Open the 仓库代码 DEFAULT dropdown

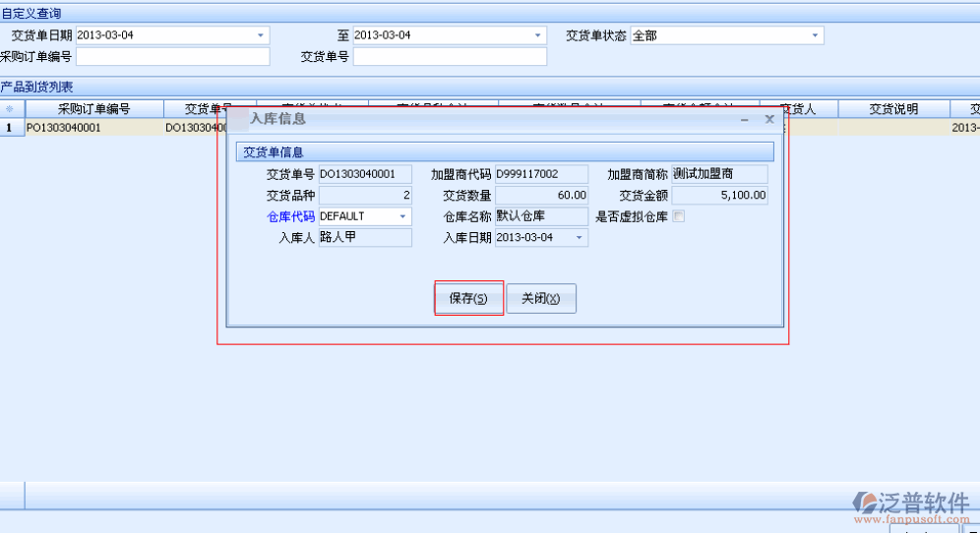[402, 216]
